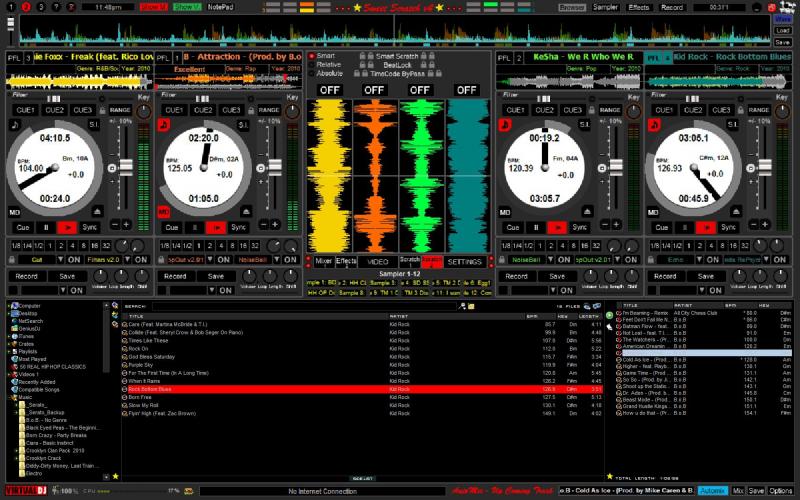The image size is (800, 500).
Task: Open the VIDEO tab in the center panel
Action: point(378,261)
